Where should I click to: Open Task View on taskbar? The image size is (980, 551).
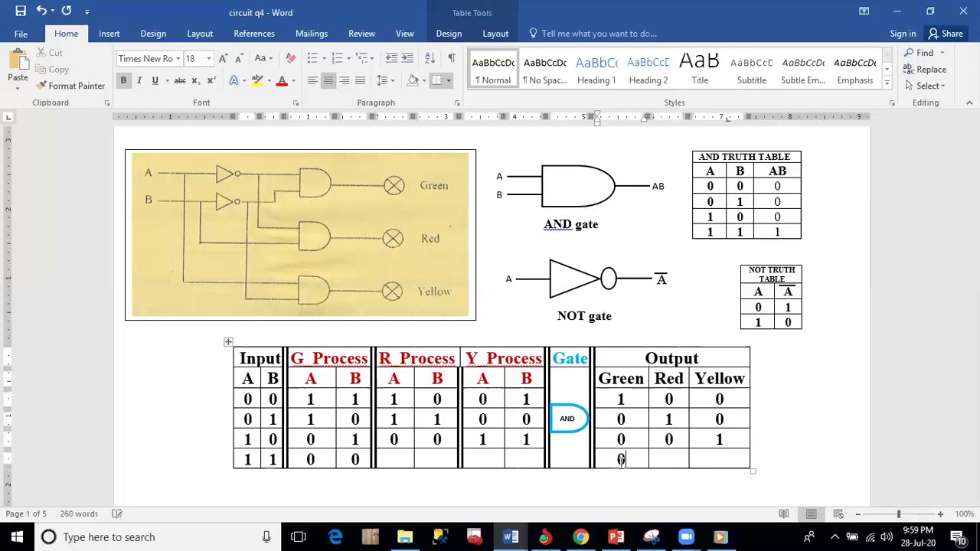(x=299, y=536)
